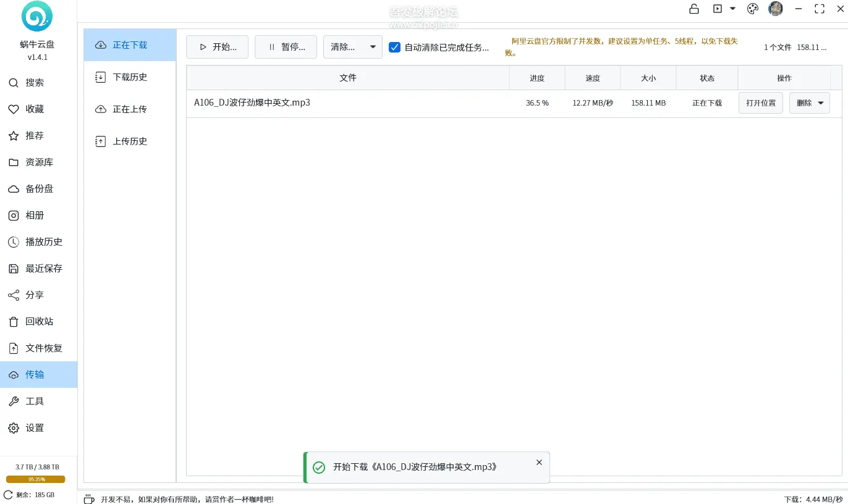Click the 阿里云盘 concurrency warning text
The image size is (848, 504).
tap(621, 47)
